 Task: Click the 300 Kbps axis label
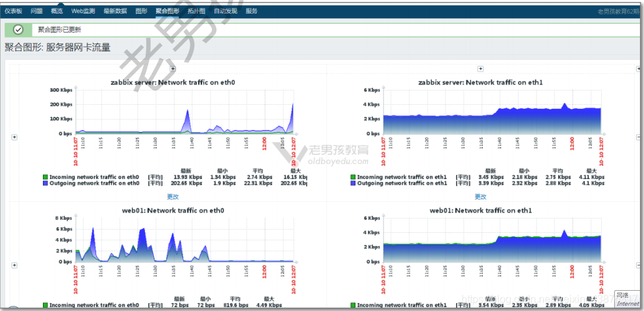61,90
